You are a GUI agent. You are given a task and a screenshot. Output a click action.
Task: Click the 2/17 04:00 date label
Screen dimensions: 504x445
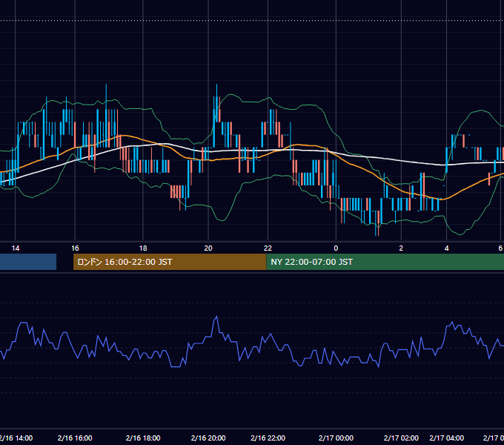[x=446, y=438]
